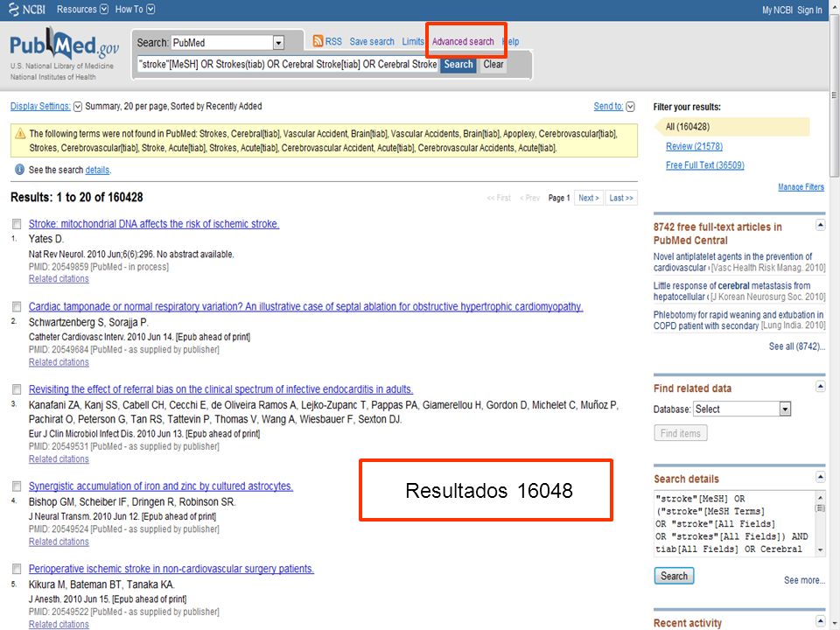This screenshot has height=630, width=840.
Task: Jump to the Last results page
Action: 621,198
